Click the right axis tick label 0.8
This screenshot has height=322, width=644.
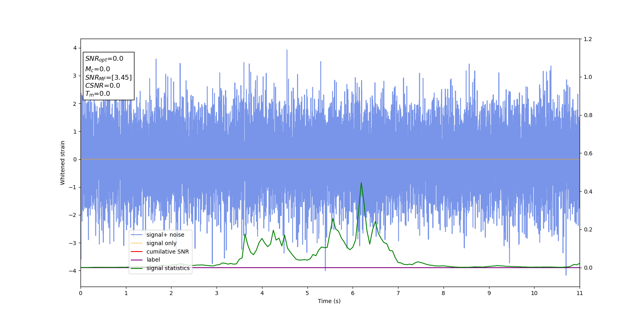[x=588, y=115]
